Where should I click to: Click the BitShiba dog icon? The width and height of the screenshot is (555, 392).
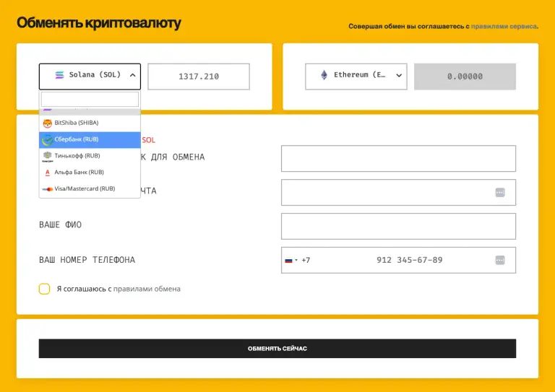[48, 123]
